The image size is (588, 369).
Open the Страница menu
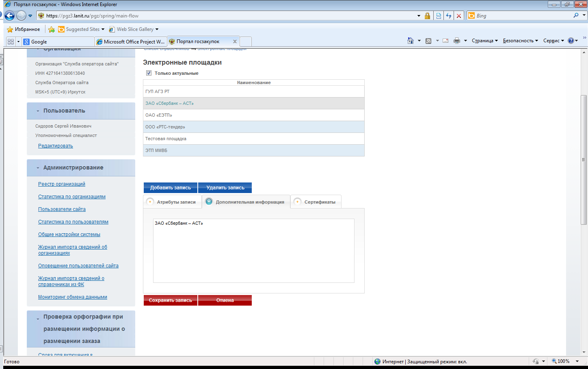(484, 41)
